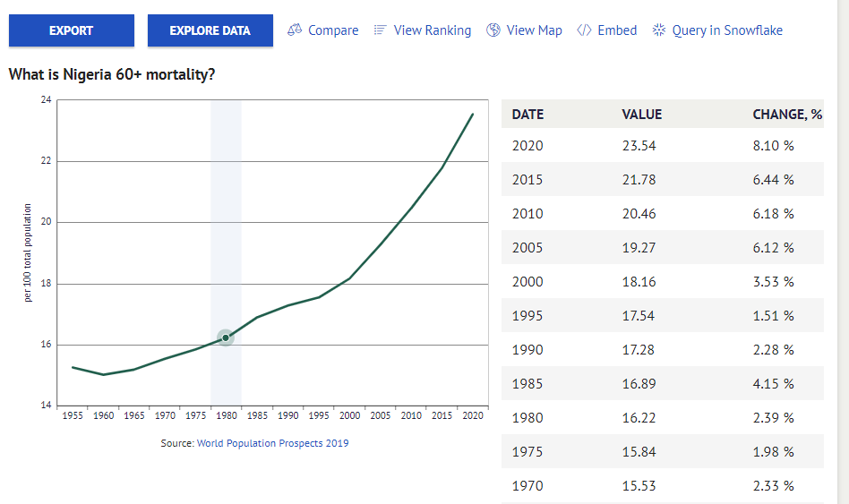Click the View Map globe icon
This screenshot has width=849, height=504.
493,30
